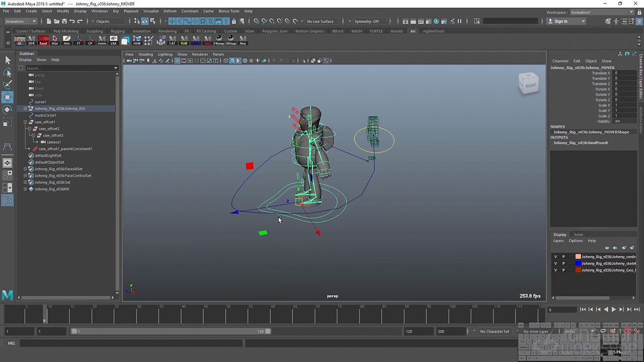The height and width of the screenshot is (362, 644).
Task: Open the Animation menu set dropdown
Action: (x=20, y=21)
